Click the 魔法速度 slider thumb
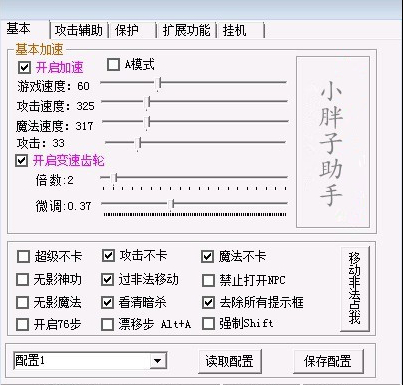Screen dimensions: 404x385 (148, 122)
